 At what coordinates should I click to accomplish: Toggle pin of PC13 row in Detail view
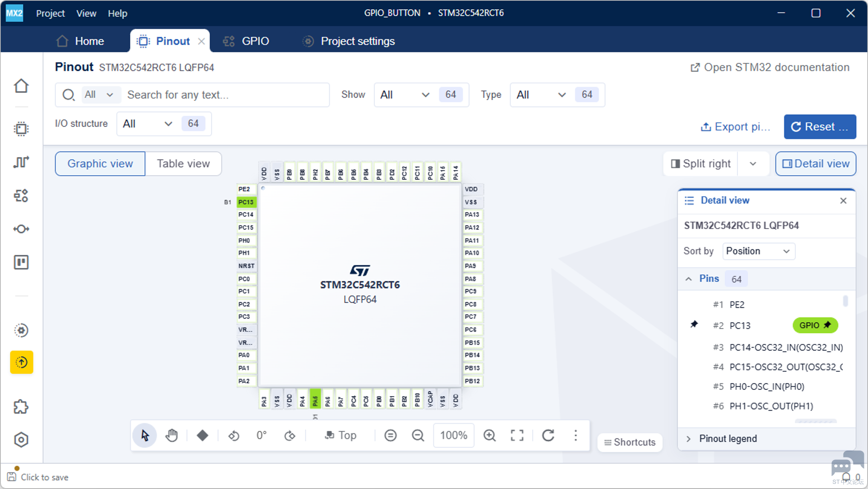tap(694, 324)
